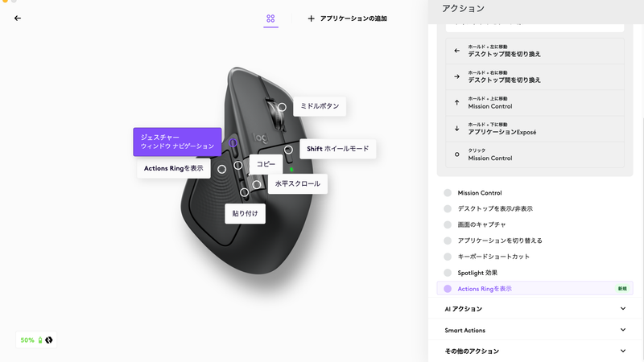
Task: Open the ホールド+右に移動 gesture row
Action: 535,76
